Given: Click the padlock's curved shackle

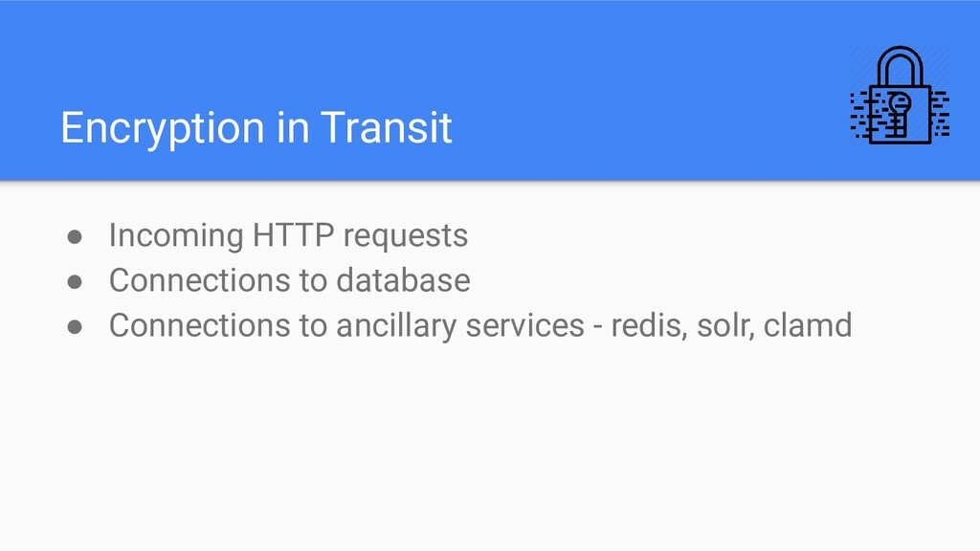Looking at the screenshot, I should pos(900,67).
